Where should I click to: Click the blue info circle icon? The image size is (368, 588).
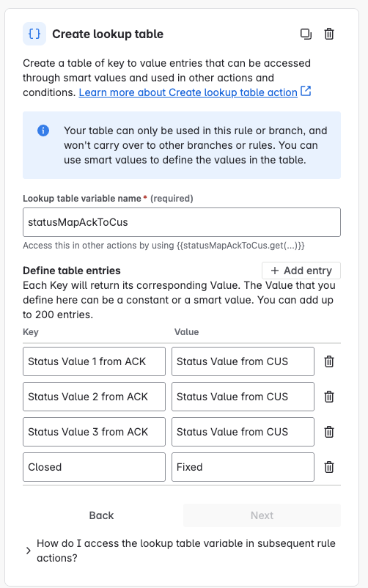tap(43, 131)
